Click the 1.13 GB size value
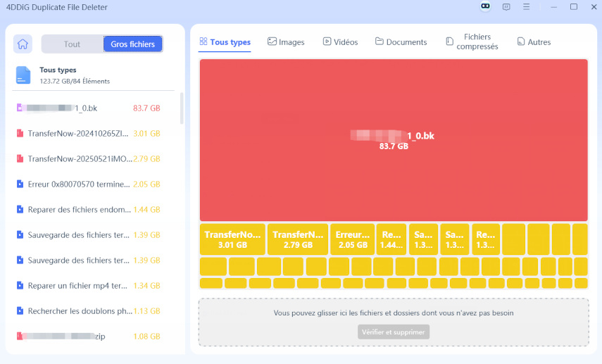602x364 pixels. tap(146, 311)
